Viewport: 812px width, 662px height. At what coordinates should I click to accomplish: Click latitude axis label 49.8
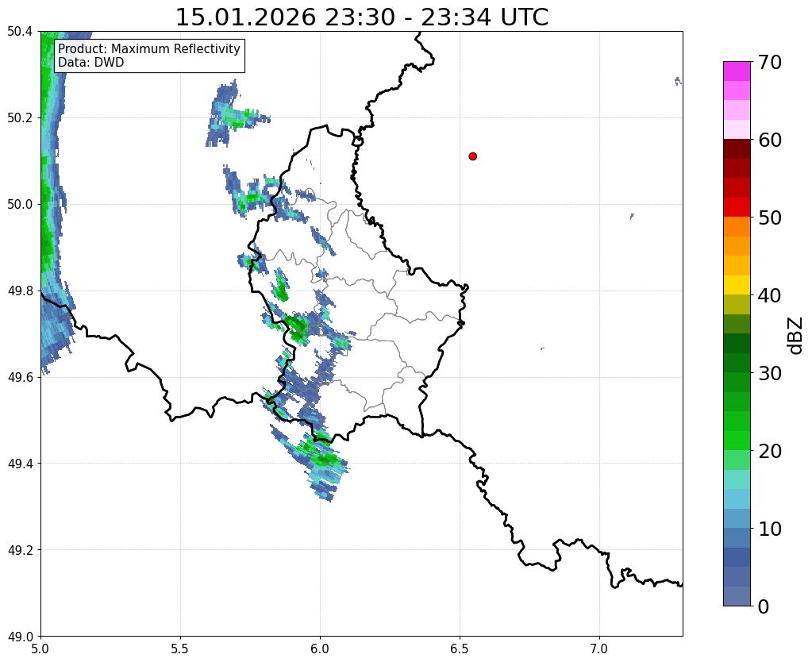pos(20,291)
